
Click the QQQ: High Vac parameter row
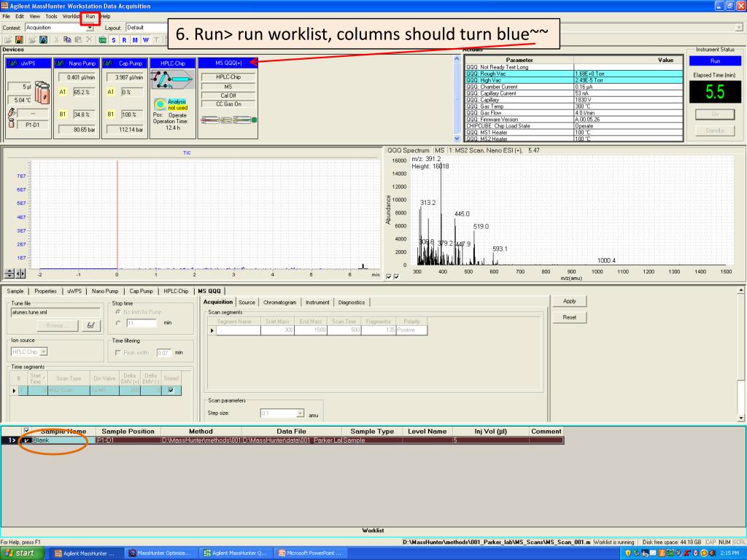coord(573,80)
